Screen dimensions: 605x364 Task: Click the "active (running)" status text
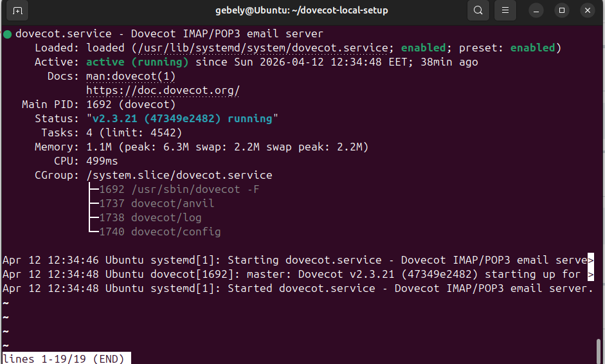point(137,62)
